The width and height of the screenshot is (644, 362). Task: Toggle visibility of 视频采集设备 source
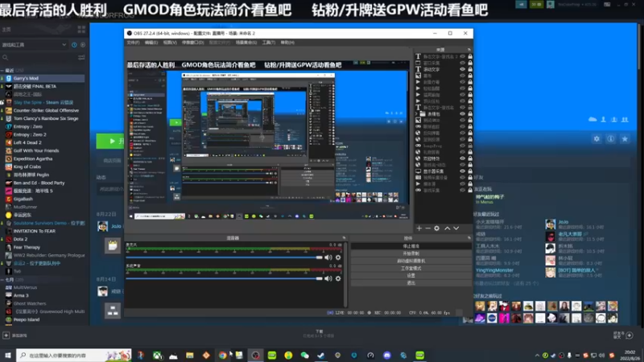point(462,177)
